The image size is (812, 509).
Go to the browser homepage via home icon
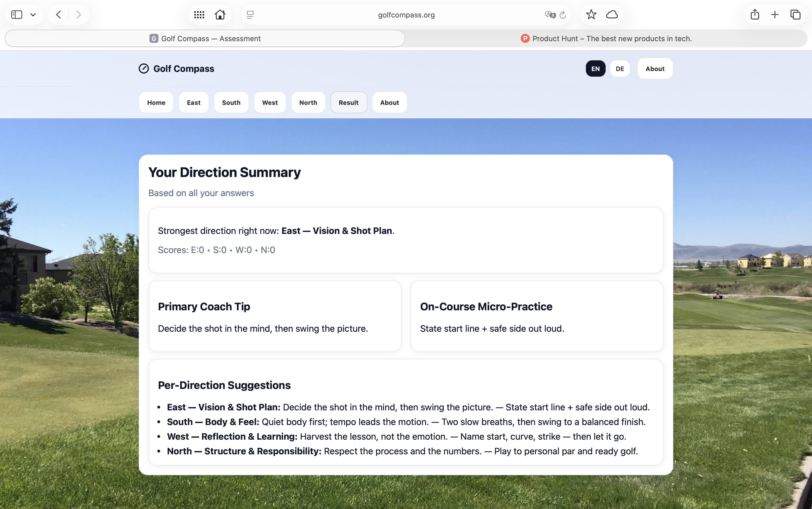click(220, 14)
